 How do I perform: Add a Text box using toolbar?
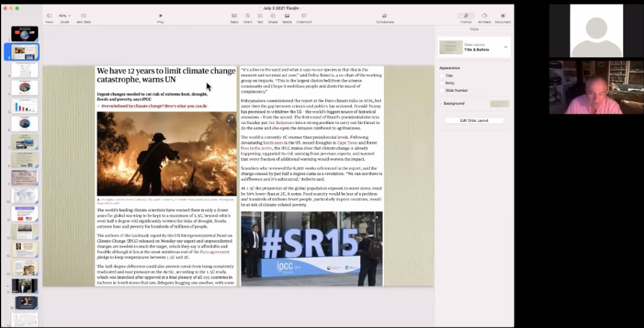[260, 16]
